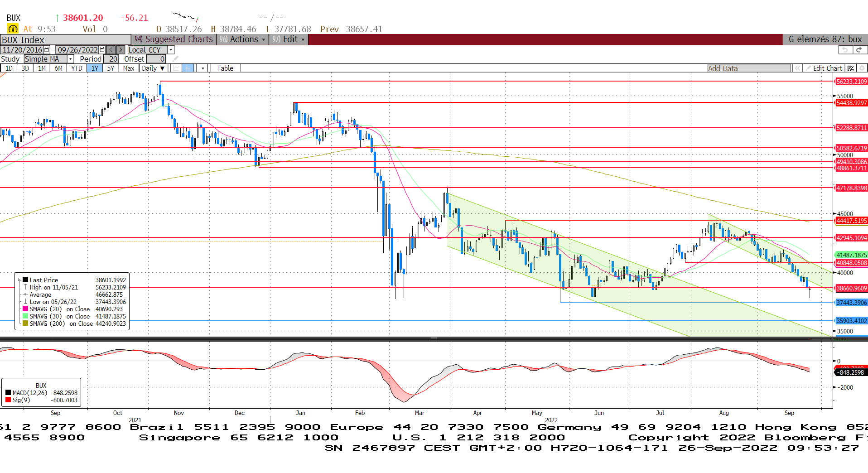Click the High marker icon in legend
868x473 pixels.
pyautogui.click(x=26, y=287)
